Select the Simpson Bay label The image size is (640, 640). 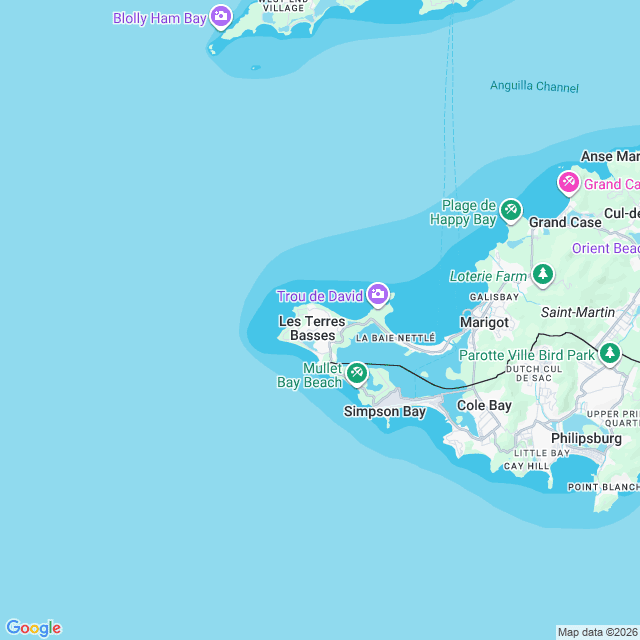point(385,411)
